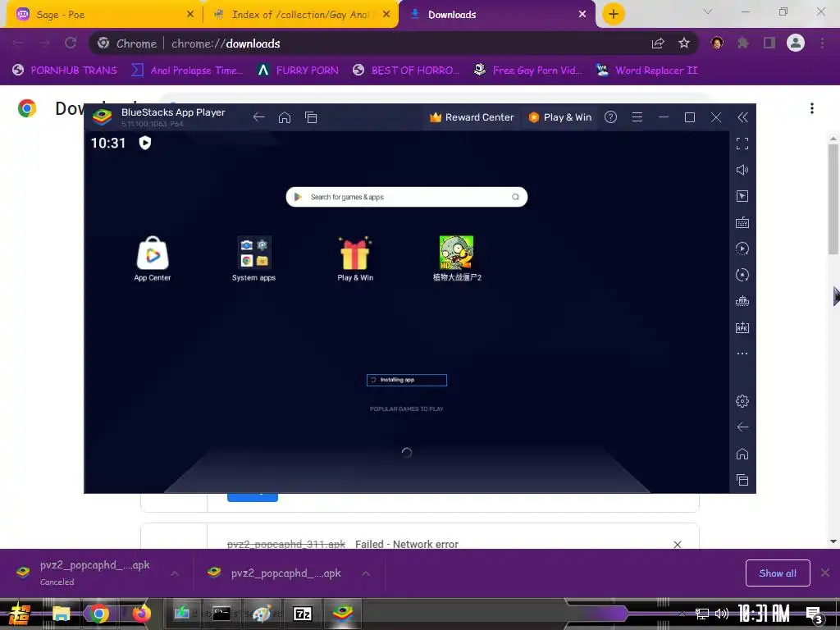Screen dimensions: 840x630
Task: Go to BlueStacks home from title bar
Action: tap(285, 117)
